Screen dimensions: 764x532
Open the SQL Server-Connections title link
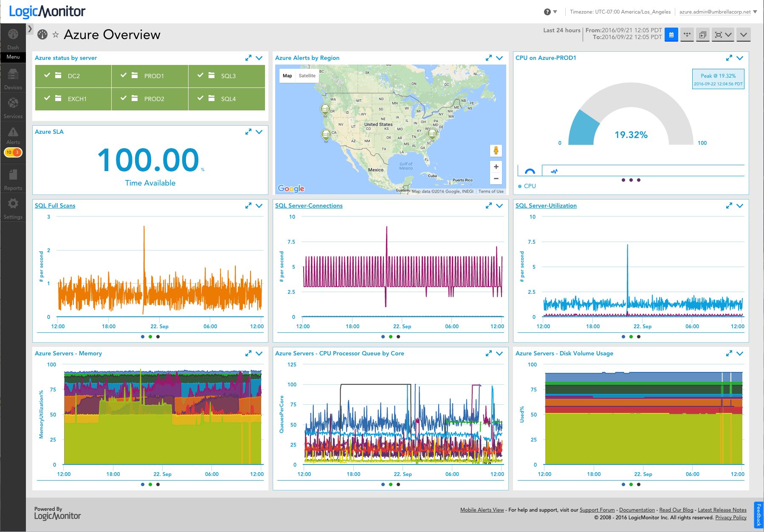(309, 205)
